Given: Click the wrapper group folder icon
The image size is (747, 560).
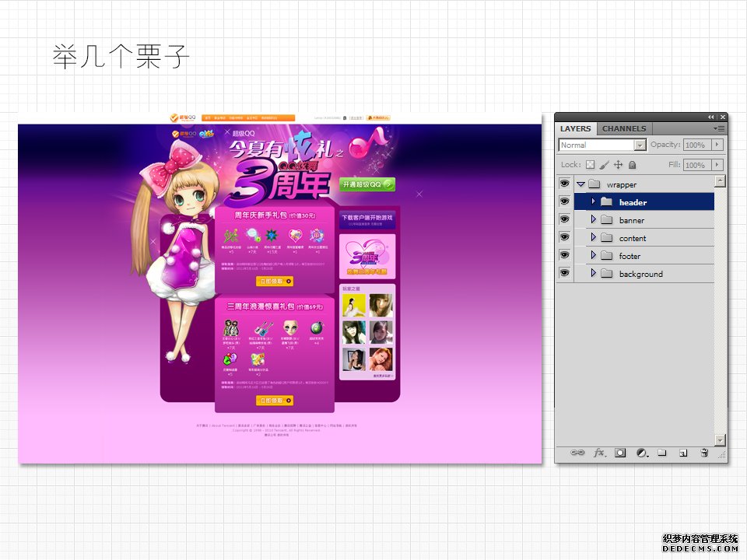Looking at the screenshot, I should 594,184.
